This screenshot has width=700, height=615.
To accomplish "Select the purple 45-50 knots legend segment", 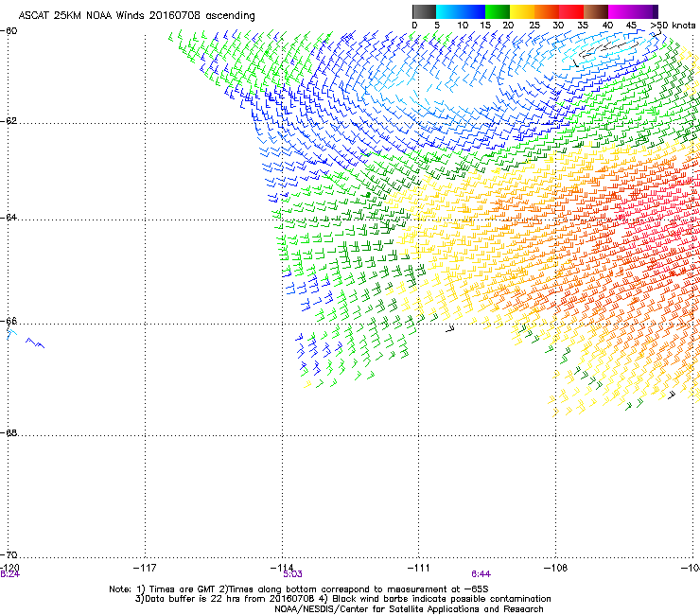I will 645,11.
